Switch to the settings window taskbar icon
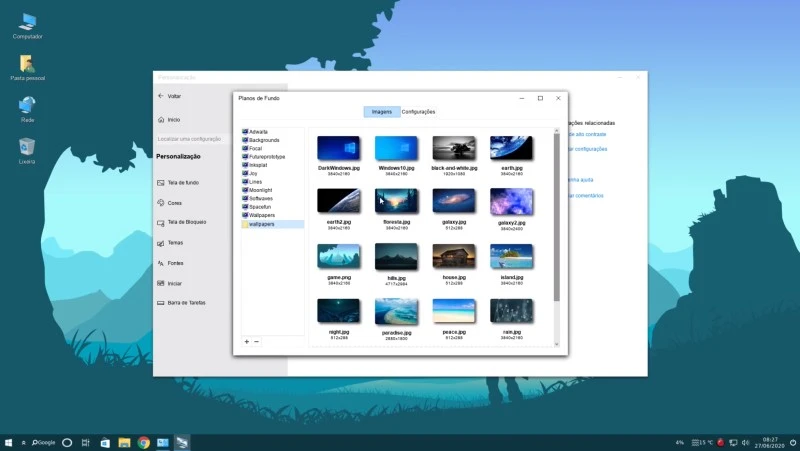 [x=163, y=442]
